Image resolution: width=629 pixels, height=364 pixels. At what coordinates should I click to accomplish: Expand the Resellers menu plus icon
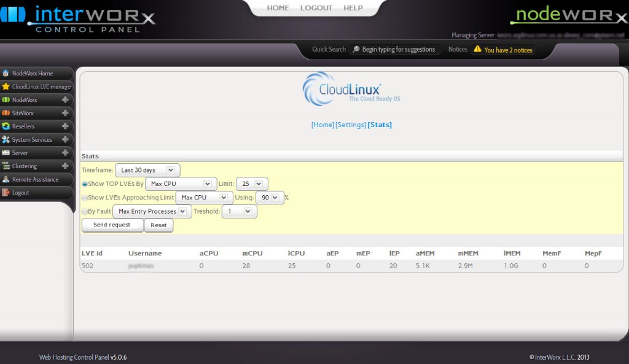click(65, 126)
